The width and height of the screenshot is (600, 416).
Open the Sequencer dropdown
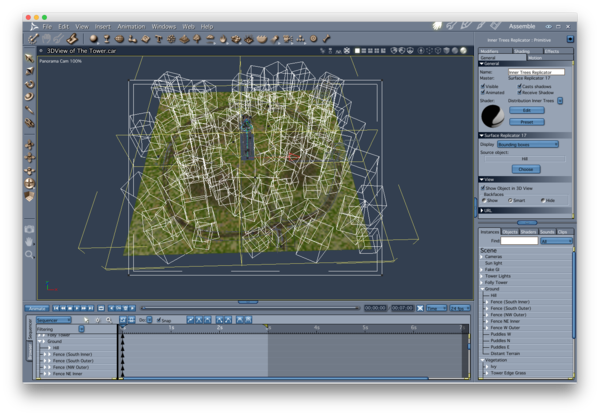point(54,320)
